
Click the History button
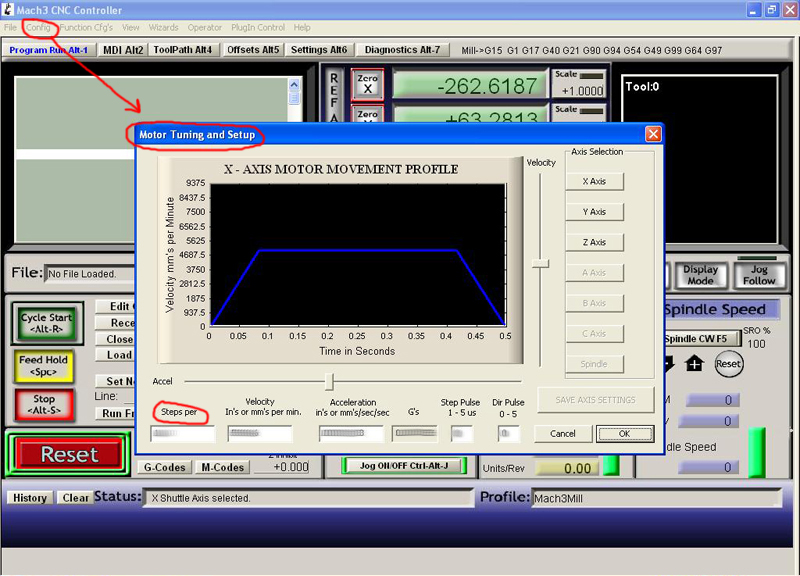coord(30,498)
